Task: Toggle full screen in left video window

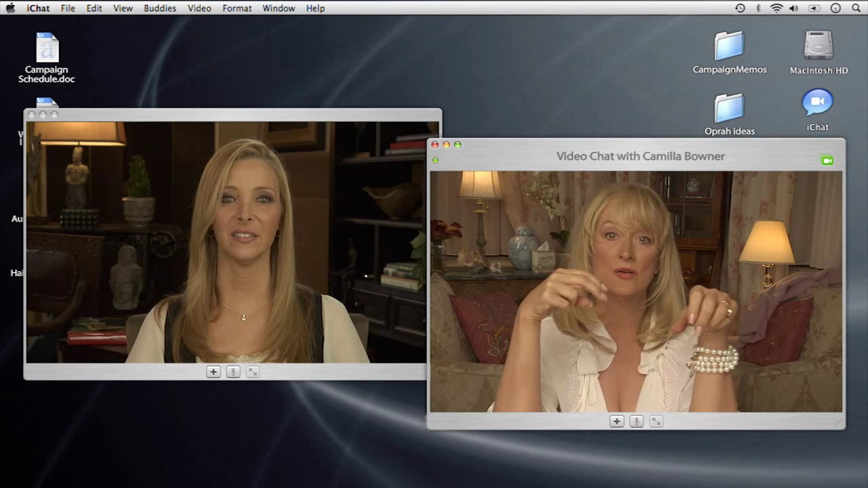Action: [x=252, y=371]
